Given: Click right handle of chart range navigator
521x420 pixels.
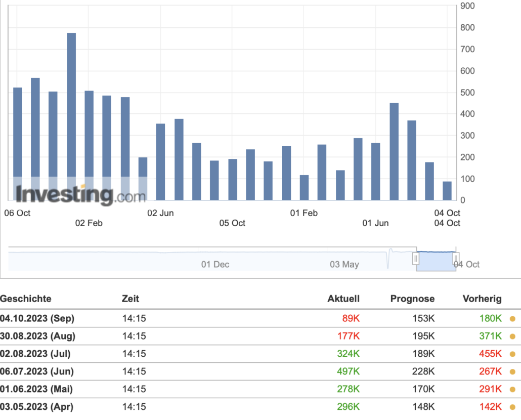Looking at the screenshot, I should point(456,259).
